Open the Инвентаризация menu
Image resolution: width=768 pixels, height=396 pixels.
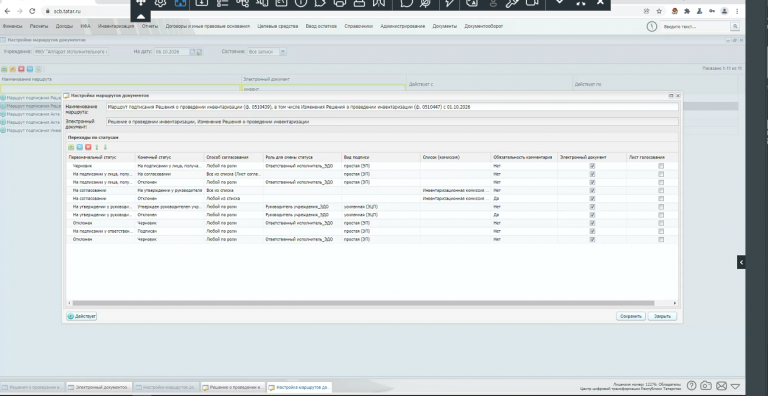point(116,26)
